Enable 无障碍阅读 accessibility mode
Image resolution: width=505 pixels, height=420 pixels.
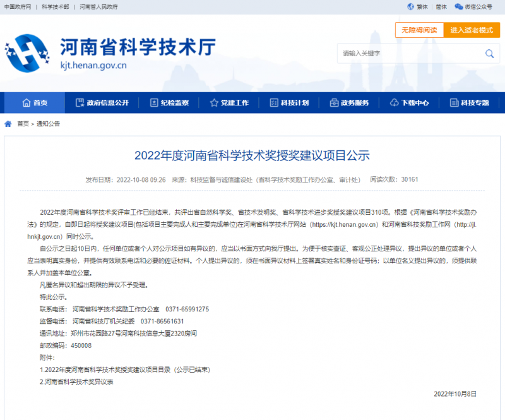point(416,30)
